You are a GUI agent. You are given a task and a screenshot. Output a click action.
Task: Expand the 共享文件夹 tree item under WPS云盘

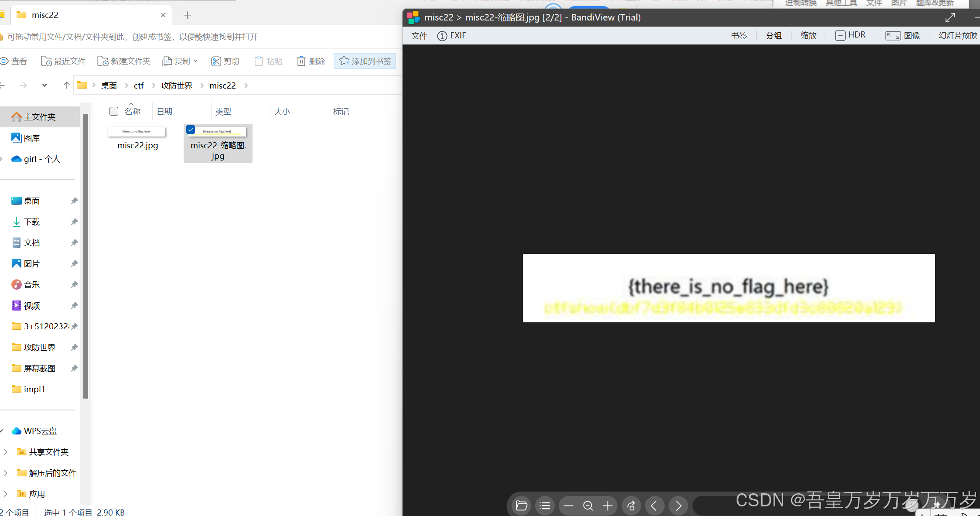pos(6,452)
